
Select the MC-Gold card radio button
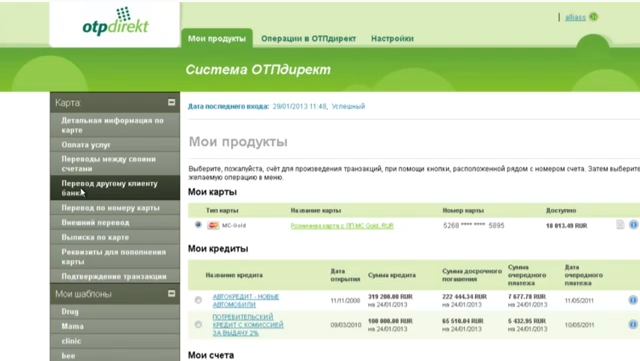[198, 225]
